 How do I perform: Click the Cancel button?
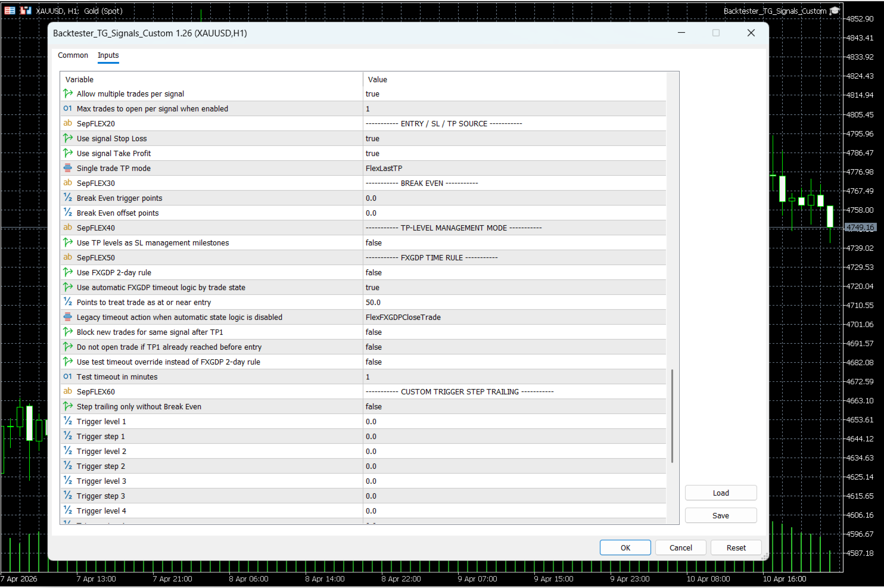tap(681, 547)
